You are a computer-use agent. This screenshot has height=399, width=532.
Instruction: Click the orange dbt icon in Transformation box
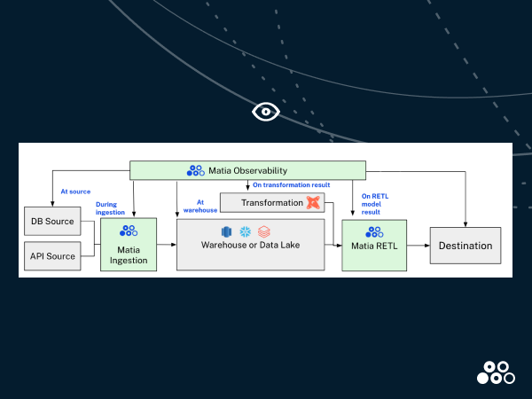[x=313, y=202]
